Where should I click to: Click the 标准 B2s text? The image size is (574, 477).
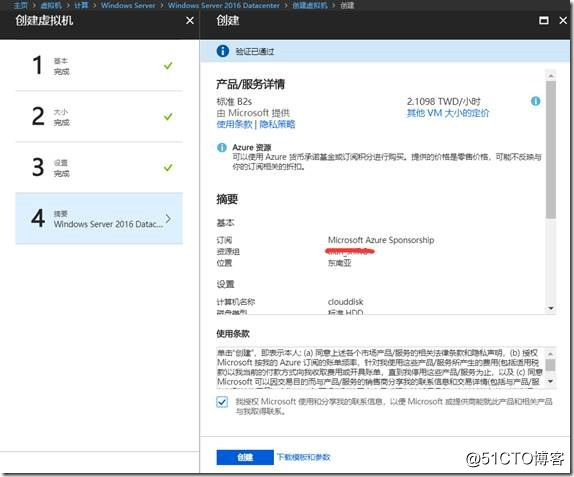coord(234,101)
